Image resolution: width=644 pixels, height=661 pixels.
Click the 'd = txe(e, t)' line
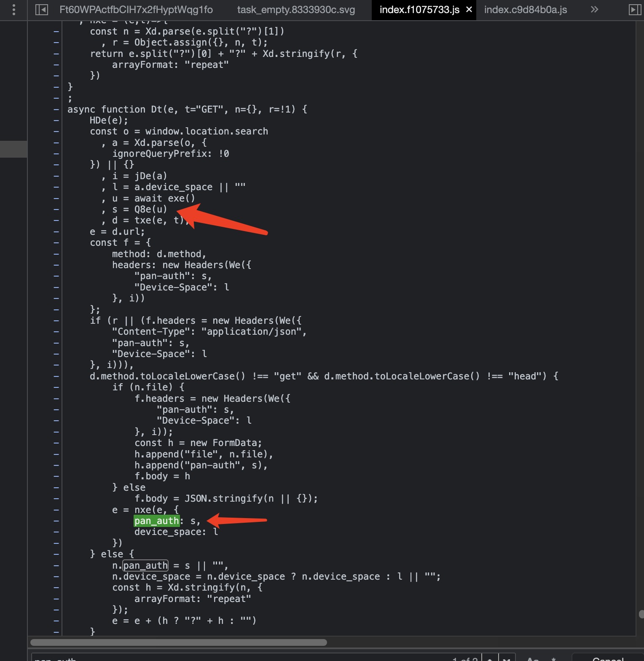click(145, 220)
